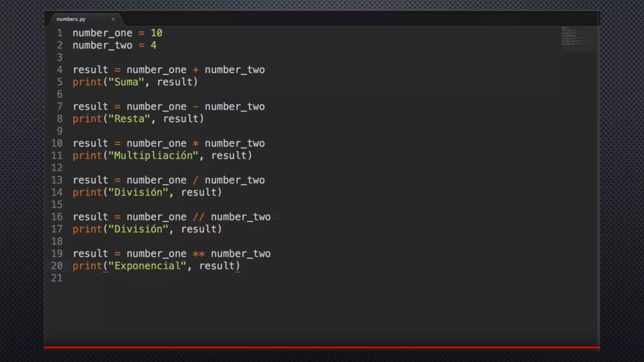Image resolution: width=644 pixels, height=362 pixels.
Task: Click the asterisk operator on line 10
Action: click(x=196, y=144)
